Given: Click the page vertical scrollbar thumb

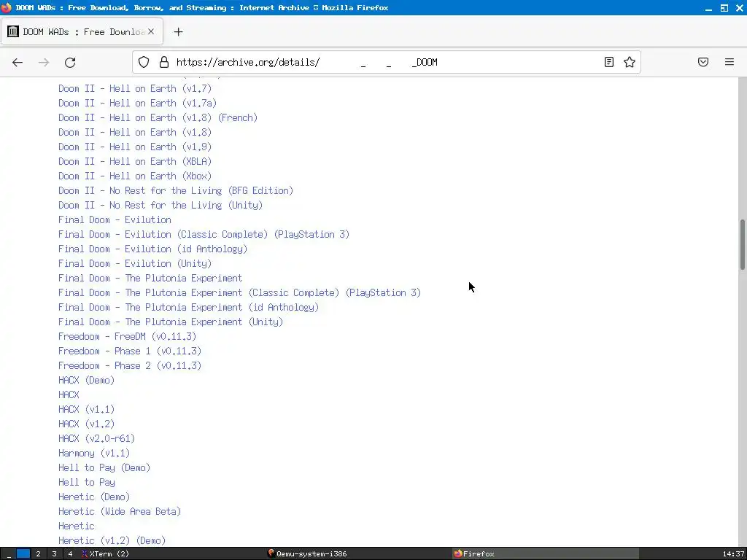Looking at the screenshot, I should pos(742,245).
